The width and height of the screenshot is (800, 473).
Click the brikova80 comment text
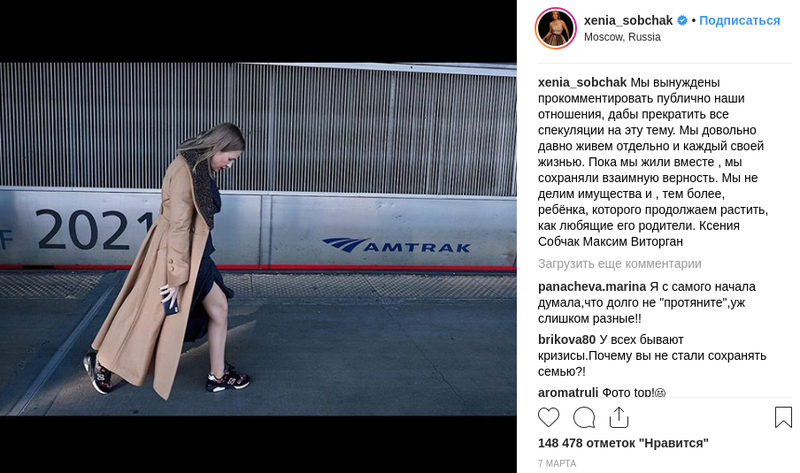(x=652, y=355)
